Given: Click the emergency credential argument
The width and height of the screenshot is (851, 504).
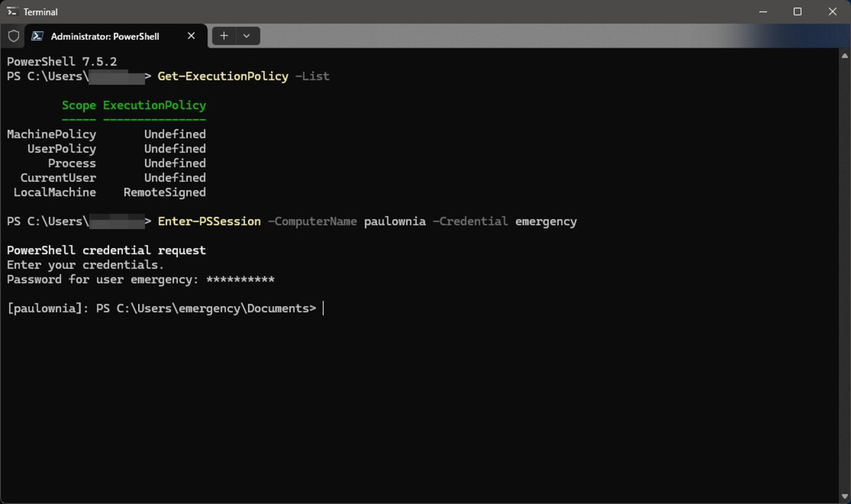Looking at the screenshot, I should [546, 221].
